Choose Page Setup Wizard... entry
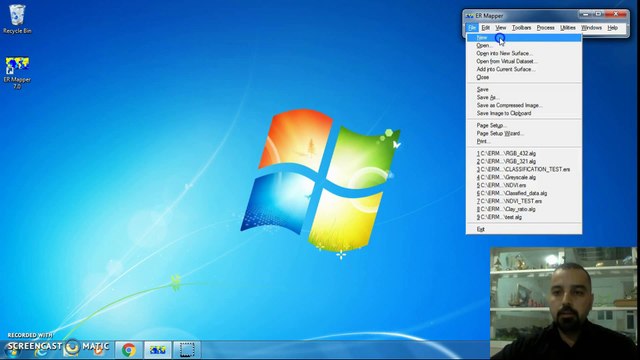 (524, 133)
